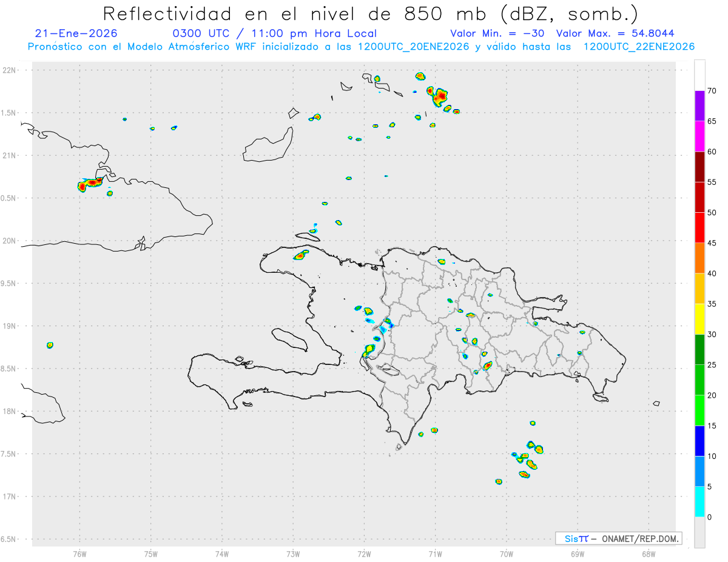728x562 pixels.
Task: Select the '73W' longitude label
Action: click(293, 553)
